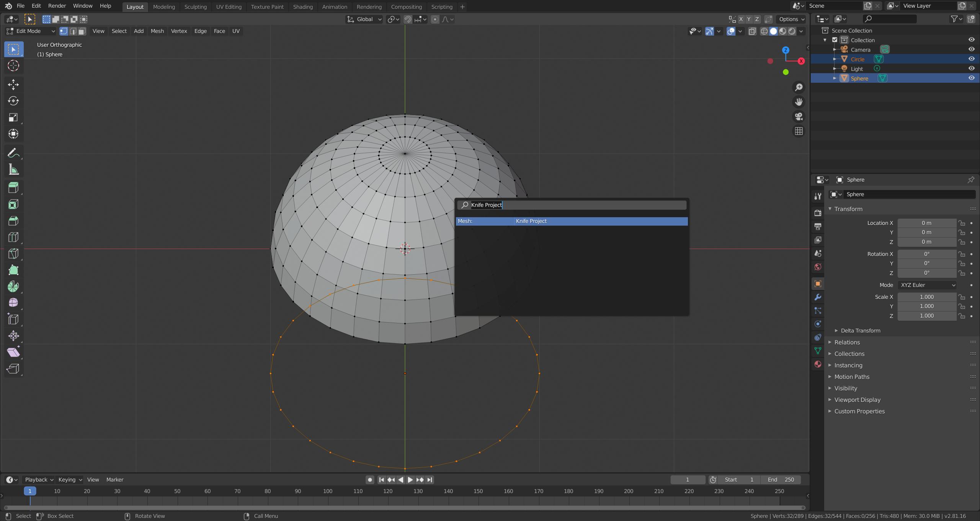Toggle the Collection checkbox in the outliner

point(835,39)
